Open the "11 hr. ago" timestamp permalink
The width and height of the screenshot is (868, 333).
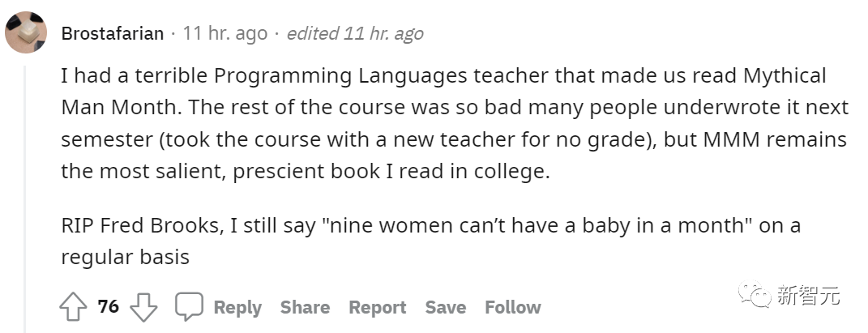224,33
